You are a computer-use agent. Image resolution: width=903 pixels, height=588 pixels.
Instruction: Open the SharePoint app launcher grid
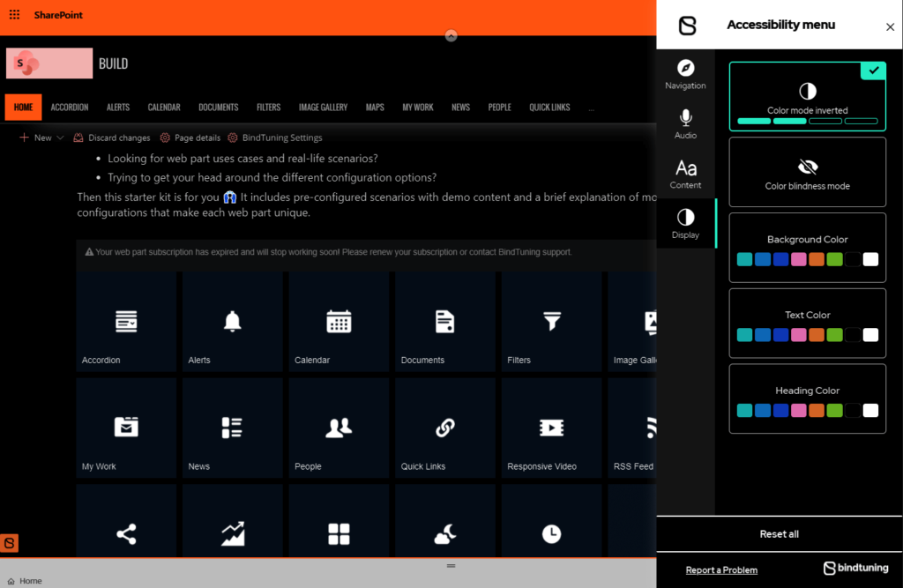[x=14, y=15]
